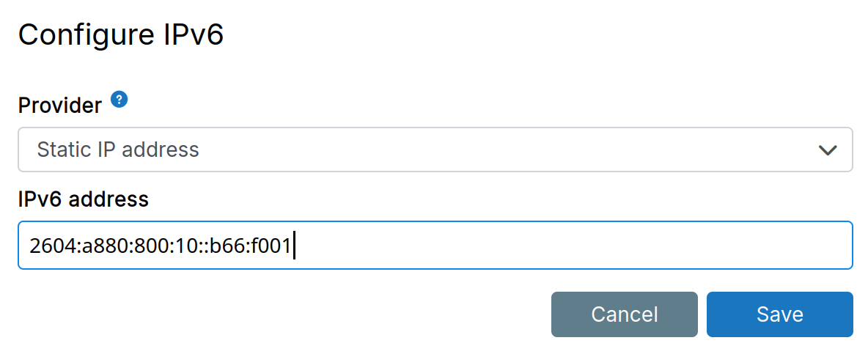Click the IPv6 address field label
The image size is (868, 354).
coord(84,199)
